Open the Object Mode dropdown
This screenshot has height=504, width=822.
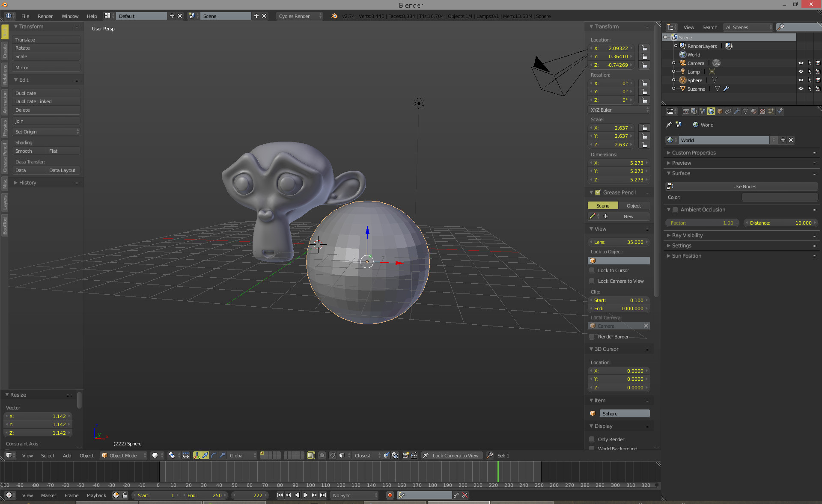[124, 455]
